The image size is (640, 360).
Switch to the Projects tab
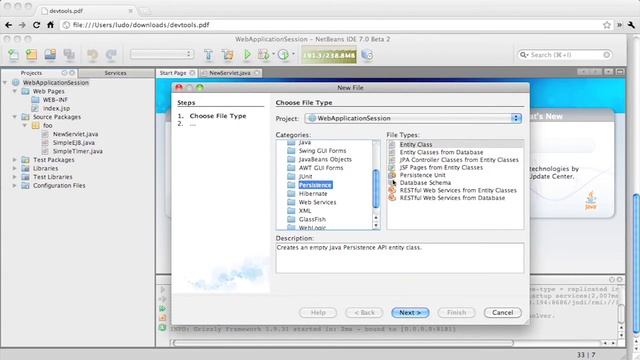pyautogui.click(x=31, y=73)
